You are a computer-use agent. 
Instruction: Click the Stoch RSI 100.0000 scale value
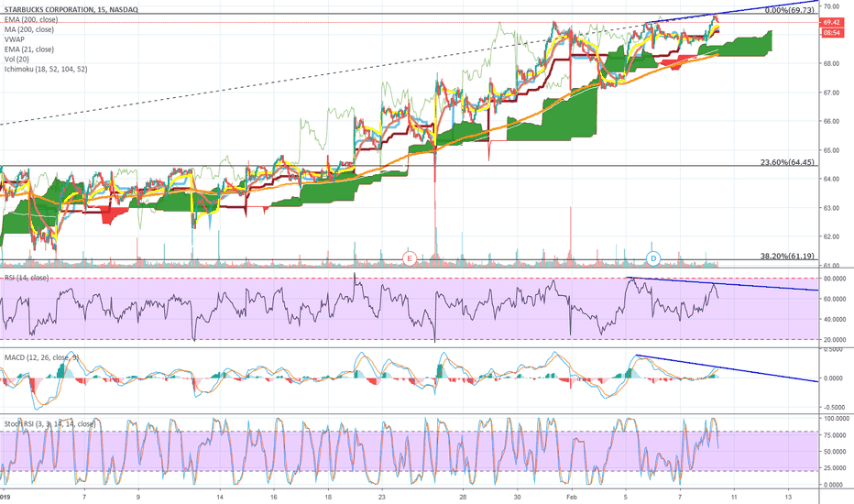pyautogui.click(x=836, y=419)
